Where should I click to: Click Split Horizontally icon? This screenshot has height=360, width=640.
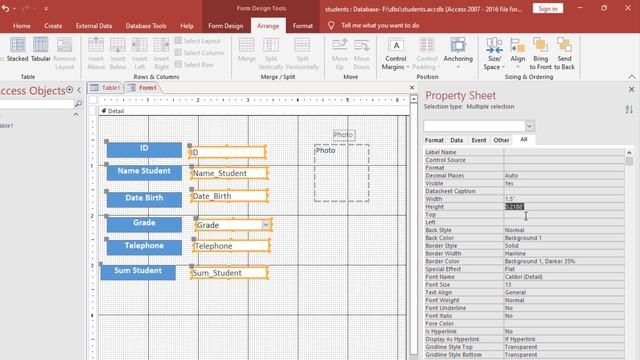tap(302, 53)
